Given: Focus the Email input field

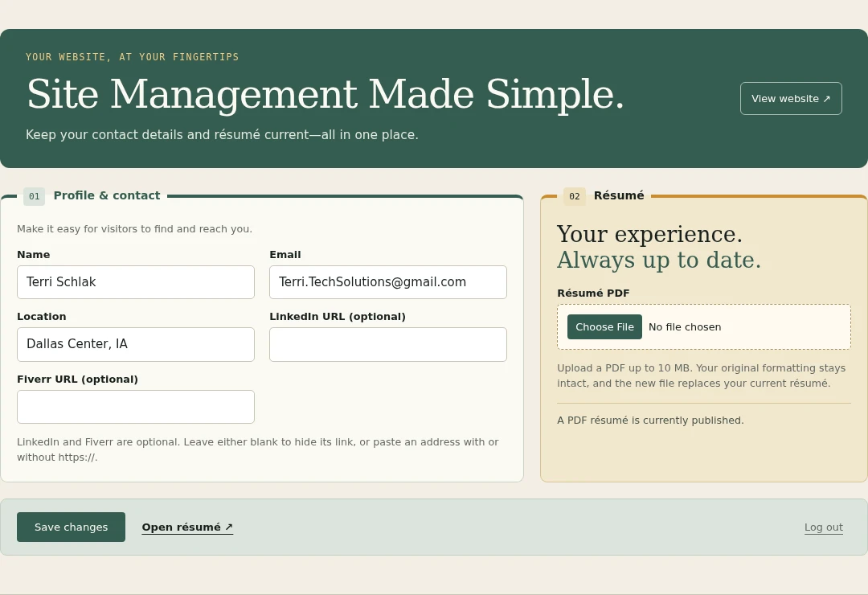Looking at the screenshot, I should coord(388,282).
